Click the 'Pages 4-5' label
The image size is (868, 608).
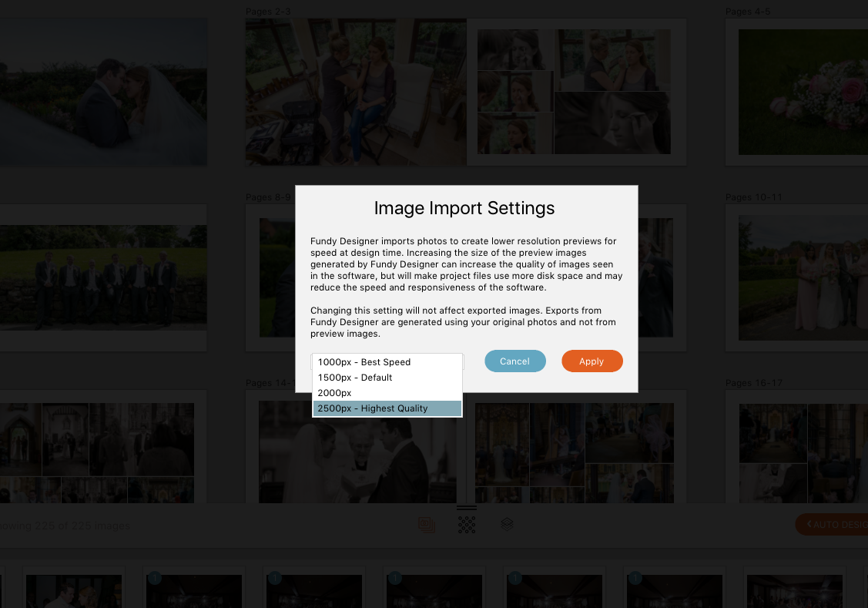click(748, 12)
